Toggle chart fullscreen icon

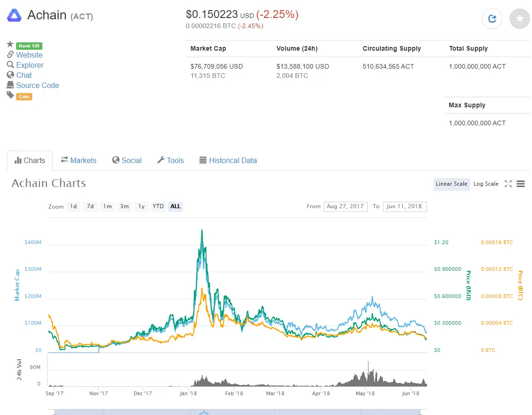pyautogui.click(x=508, y=184)
